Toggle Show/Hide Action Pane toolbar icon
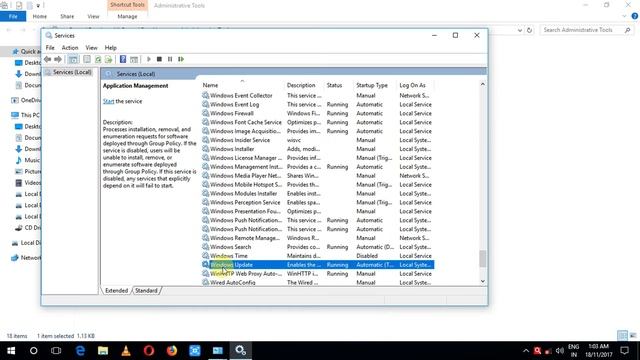The width and height of the screenshot is (640, 360). tap(134, 59)
